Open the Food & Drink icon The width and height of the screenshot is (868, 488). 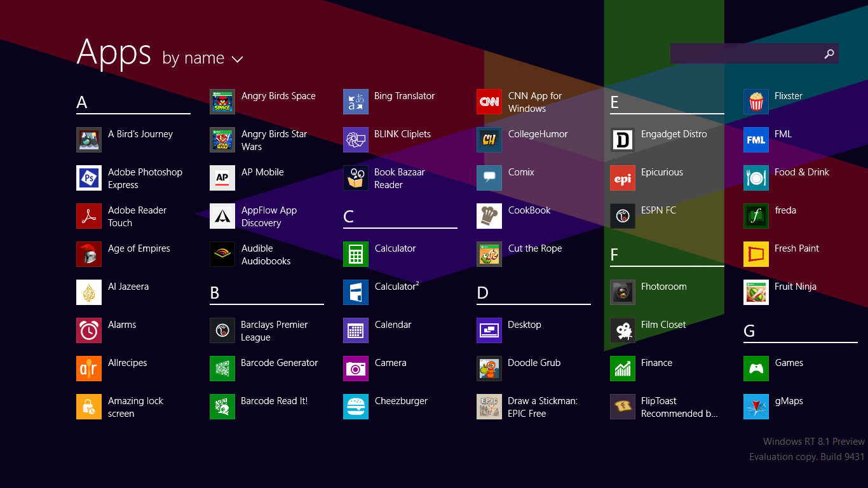click(x=756, y=178)
